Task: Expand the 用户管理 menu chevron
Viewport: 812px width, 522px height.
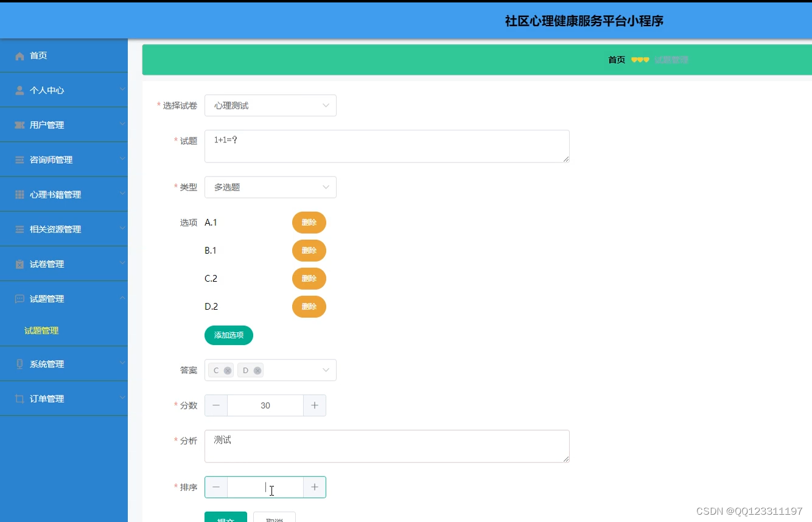Action: (x=122, y=124)
